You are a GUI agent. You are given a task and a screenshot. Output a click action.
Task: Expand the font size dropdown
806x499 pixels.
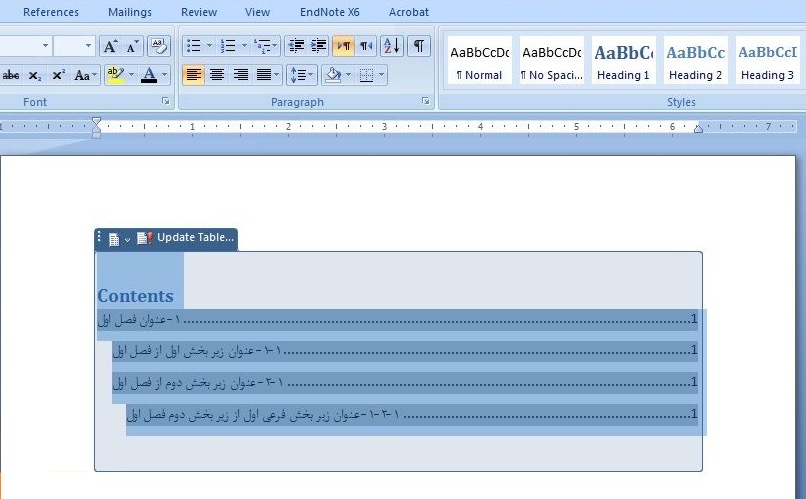point(88,46)
